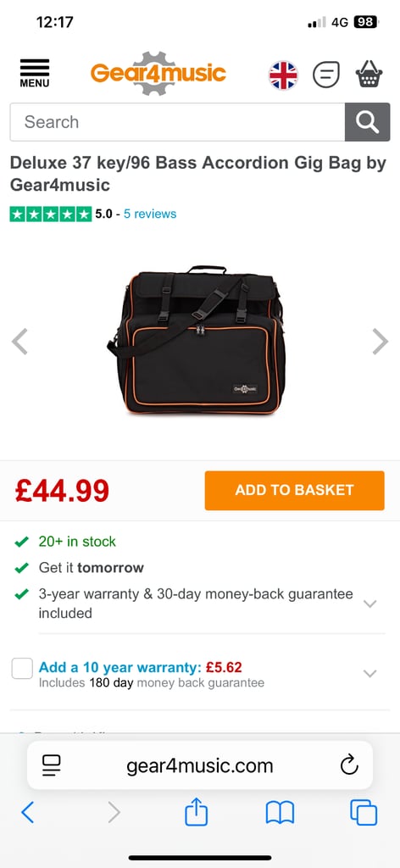Reload the page with refresh icon

(349, 765)
